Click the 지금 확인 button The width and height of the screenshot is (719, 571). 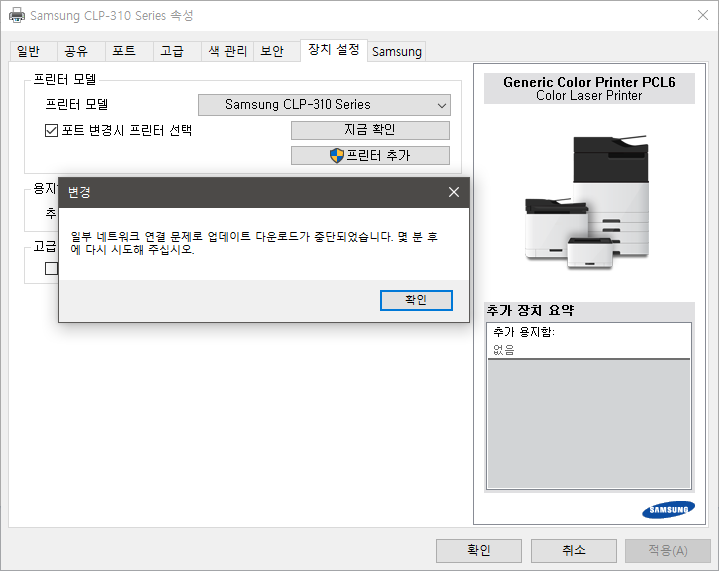(x=370, y=130)
